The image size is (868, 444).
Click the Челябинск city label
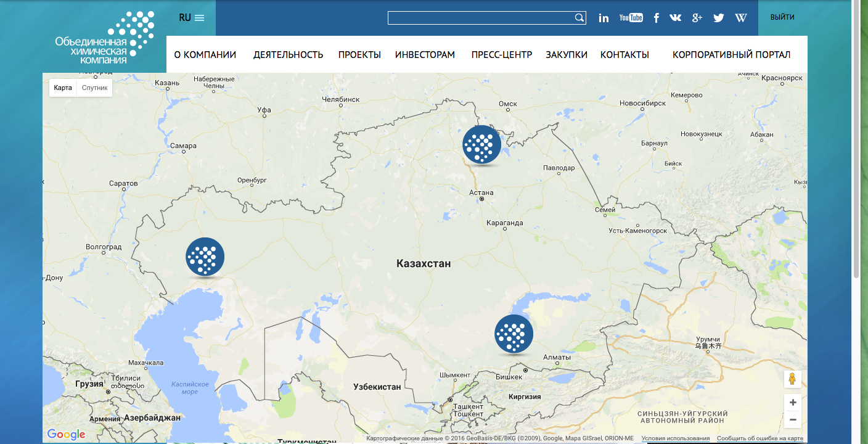341,99
